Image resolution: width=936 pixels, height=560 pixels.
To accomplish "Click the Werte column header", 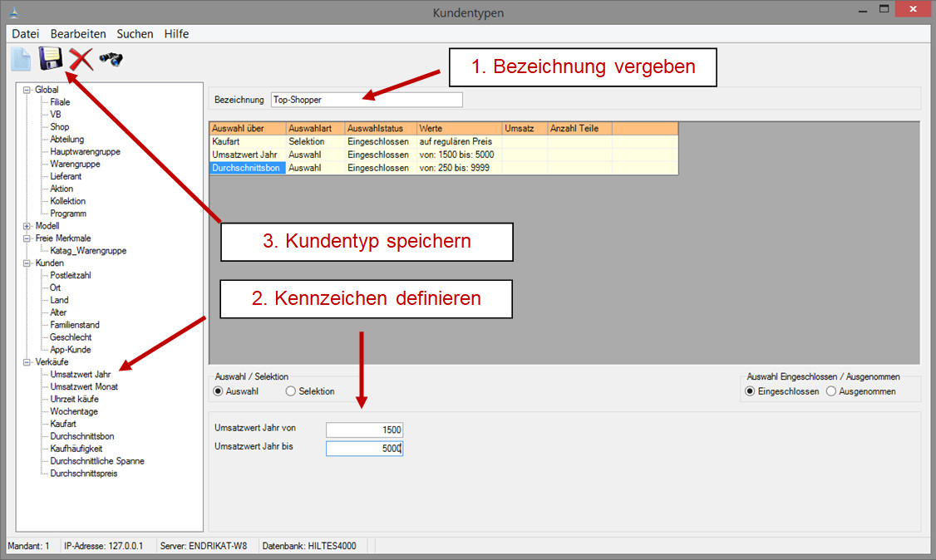I will (x=459, y=129).
